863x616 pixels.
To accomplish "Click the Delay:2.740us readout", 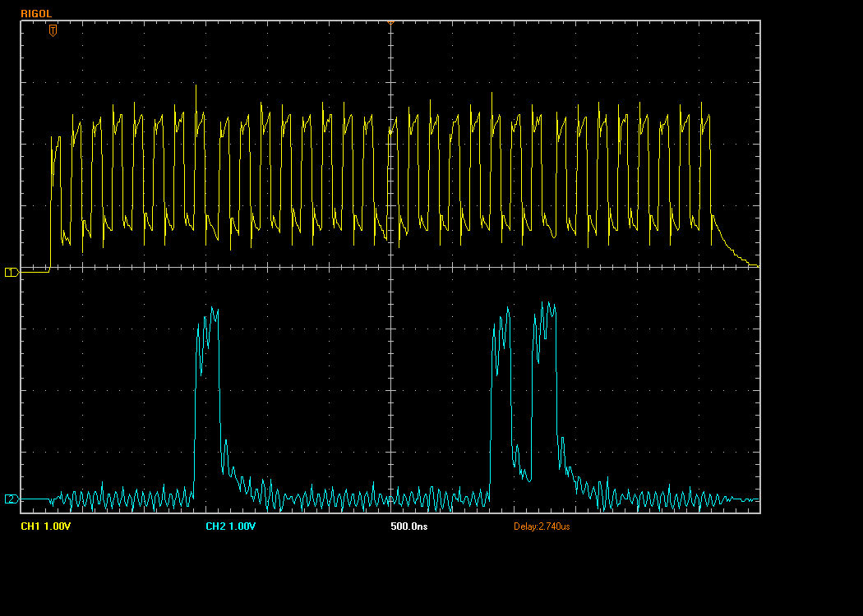I will (x=542, y=526).
